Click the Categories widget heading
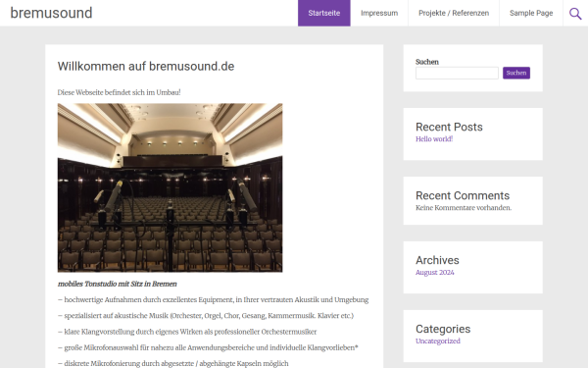Viewport: 588px width, 368px height. (x=443, y=329)
